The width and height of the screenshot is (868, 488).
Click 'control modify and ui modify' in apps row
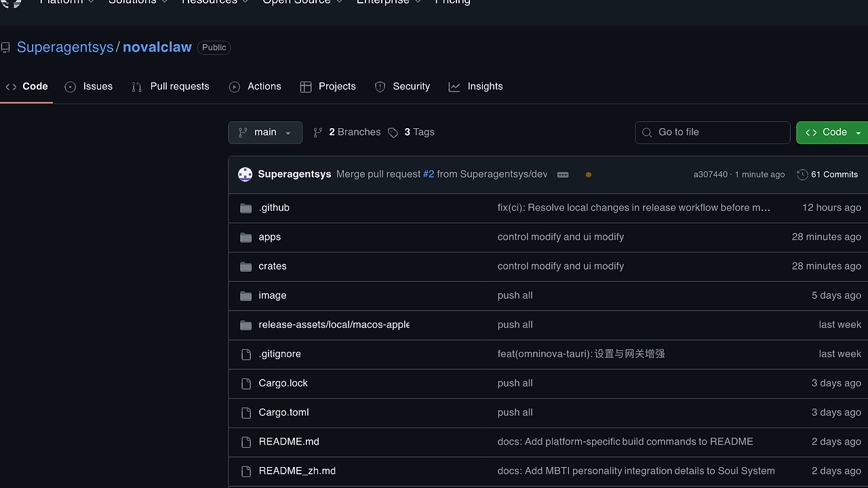(x=561, y=237)
